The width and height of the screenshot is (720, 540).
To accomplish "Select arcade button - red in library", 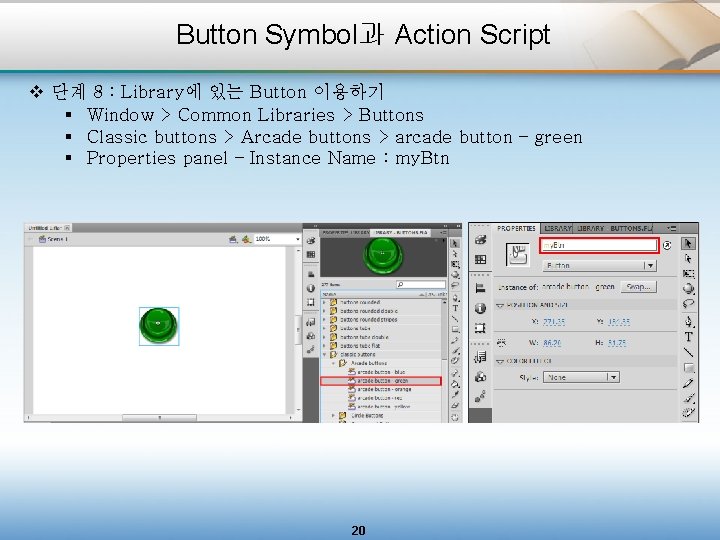I will [379, 398].
